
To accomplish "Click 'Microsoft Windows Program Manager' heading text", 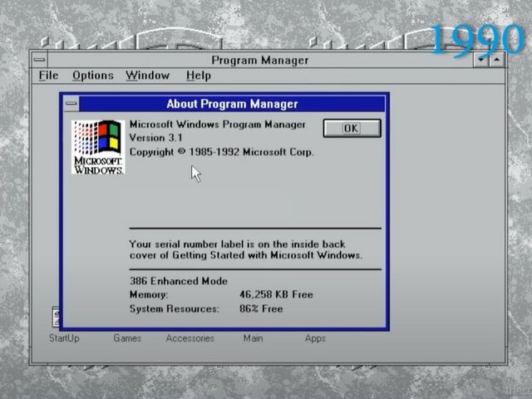I will click(218, 125).
